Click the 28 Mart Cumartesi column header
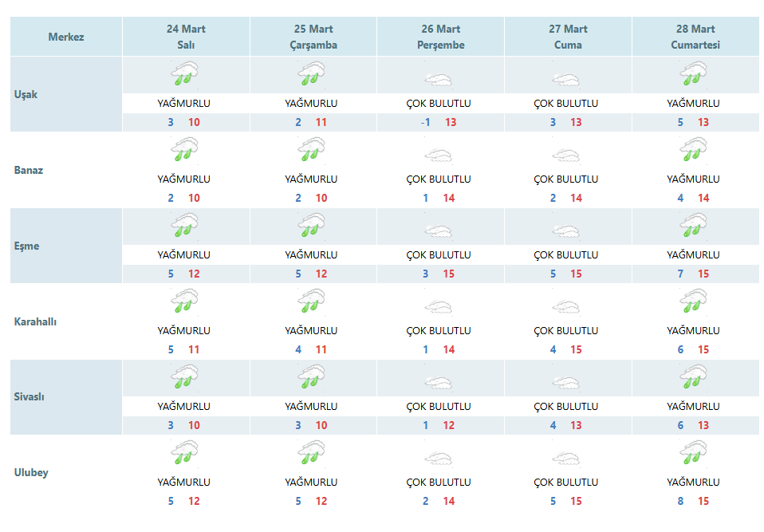764x532 pixels. click(x=695, y=37)
